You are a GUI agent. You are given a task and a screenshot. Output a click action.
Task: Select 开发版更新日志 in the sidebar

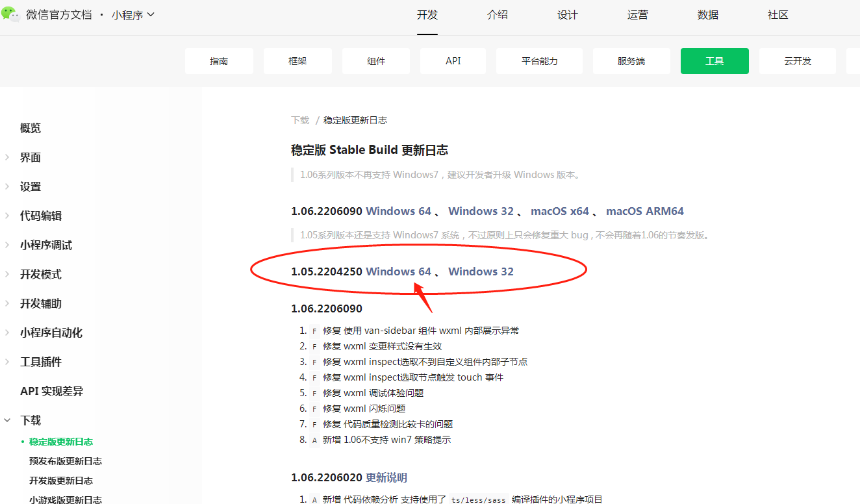[x=61, y=481]
